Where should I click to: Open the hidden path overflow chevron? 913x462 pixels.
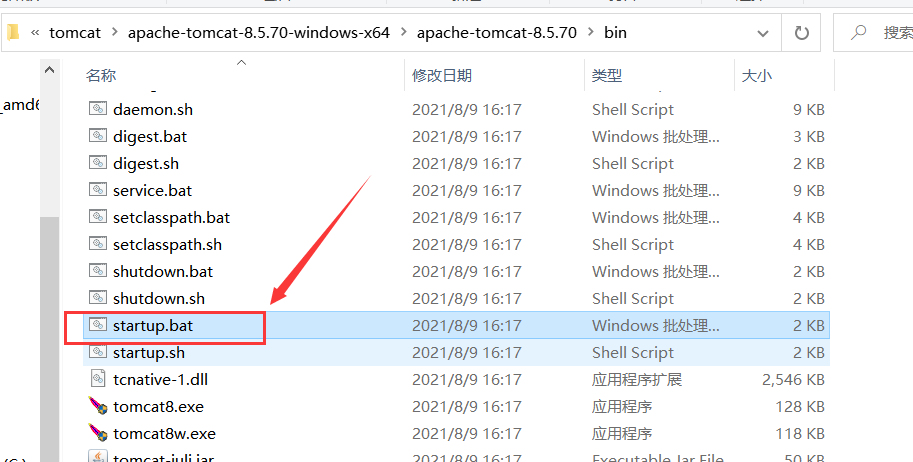[36, 33]
